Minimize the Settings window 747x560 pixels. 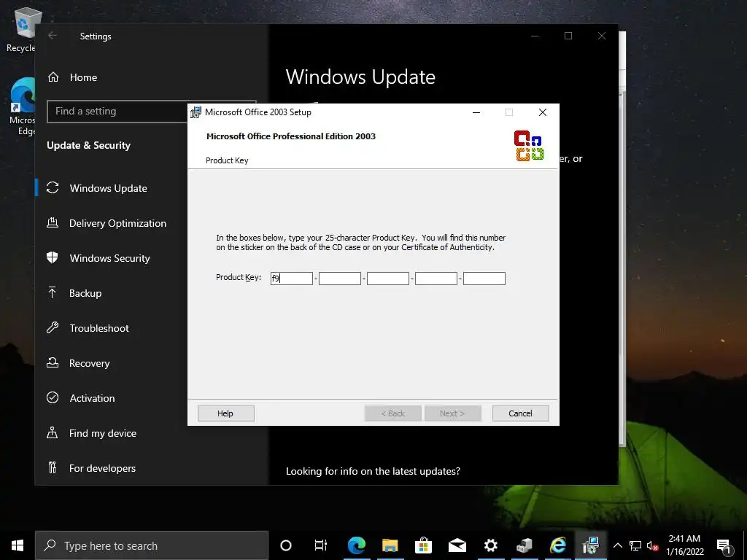pos(535,36)
